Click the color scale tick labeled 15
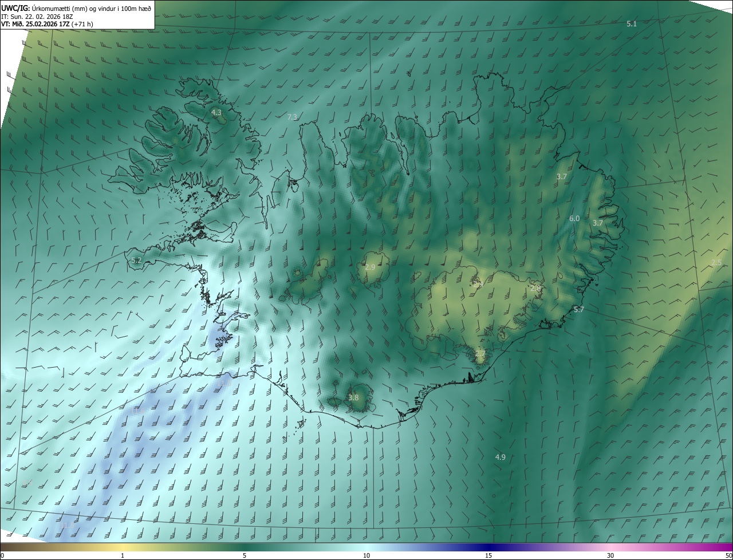733x560 pixels. pos(488,555)
